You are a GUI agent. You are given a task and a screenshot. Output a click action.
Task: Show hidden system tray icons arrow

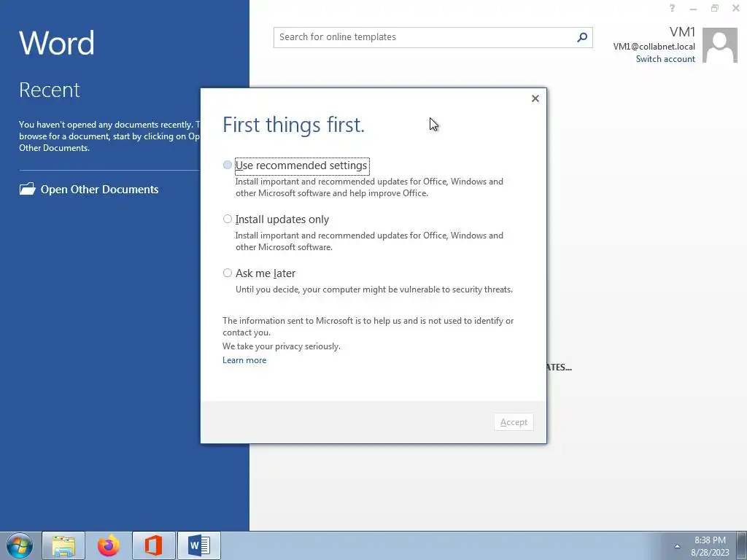(677, 546)
